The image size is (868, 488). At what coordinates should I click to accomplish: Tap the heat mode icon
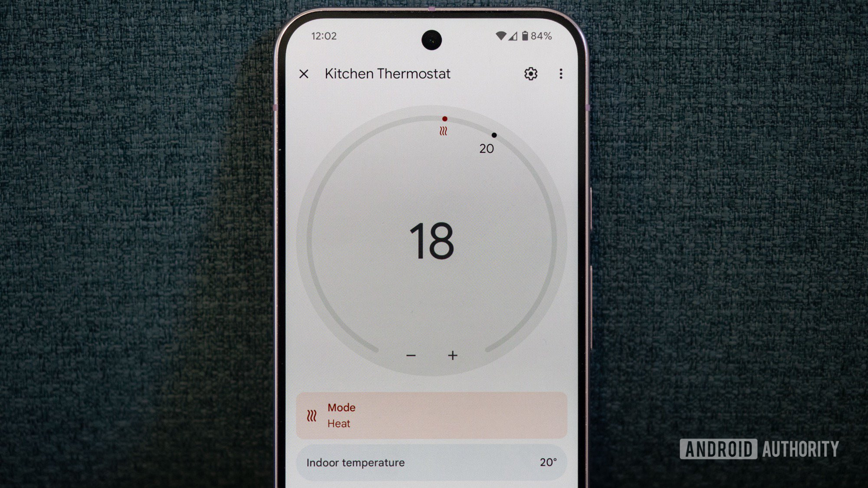click(311, 414)
